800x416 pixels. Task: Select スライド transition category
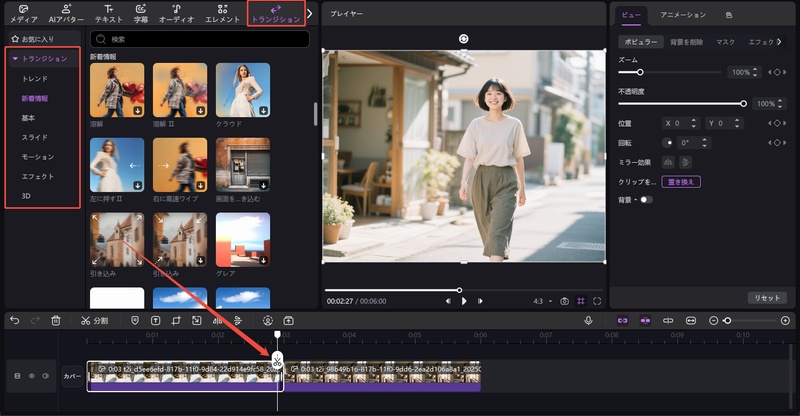[35, 137]
